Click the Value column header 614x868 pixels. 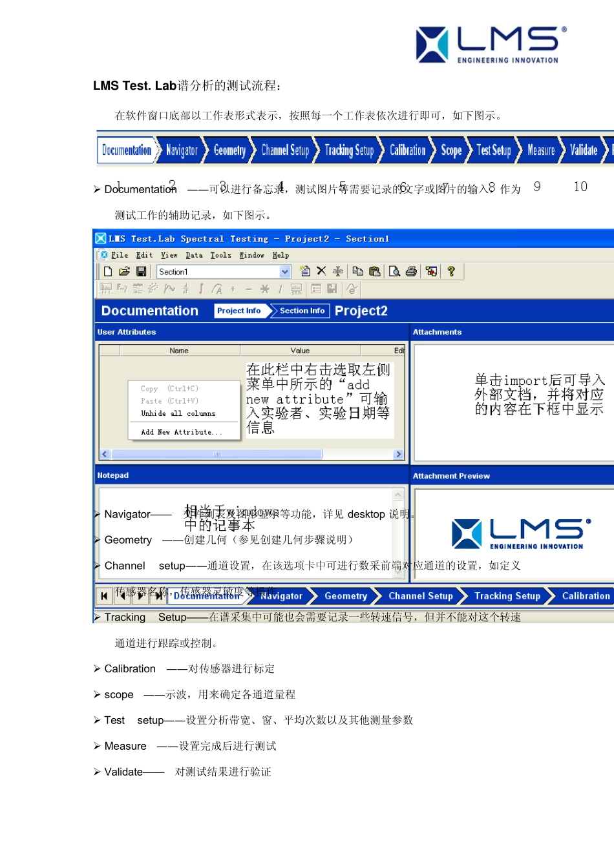(300, 351)
